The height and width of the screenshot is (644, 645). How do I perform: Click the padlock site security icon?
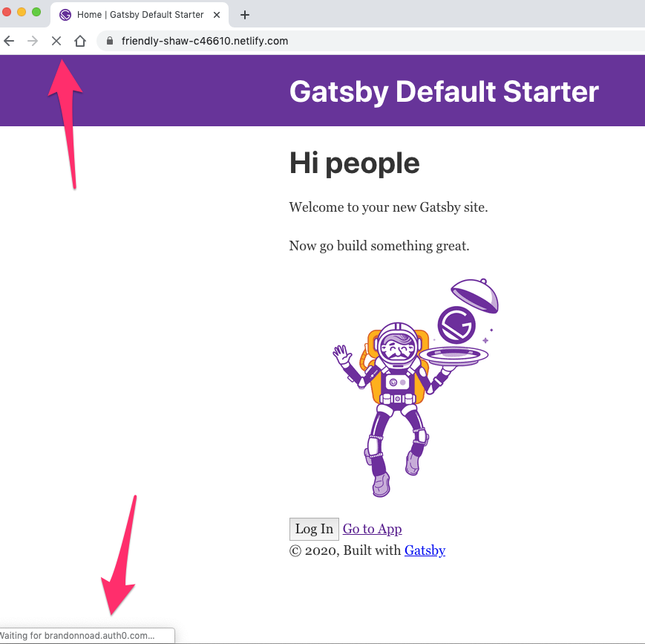pyautogui.click(x=109, y=41)
